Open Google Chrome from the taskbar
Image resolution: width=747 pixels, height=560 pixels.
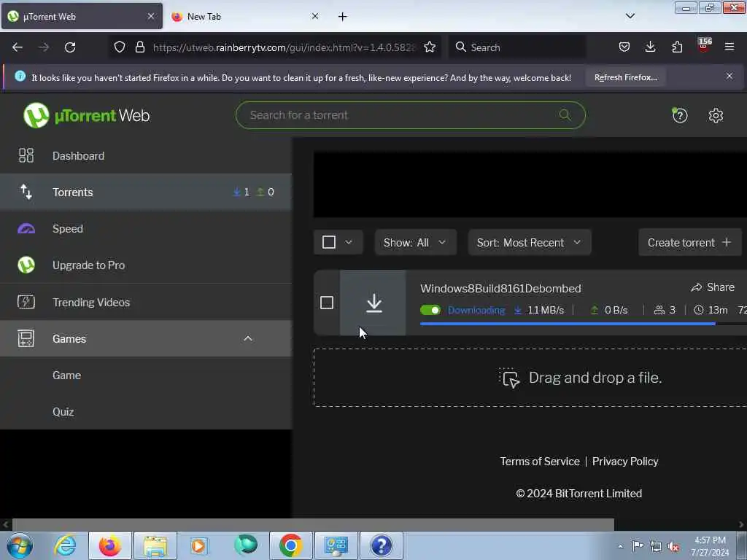pos(290,545)
